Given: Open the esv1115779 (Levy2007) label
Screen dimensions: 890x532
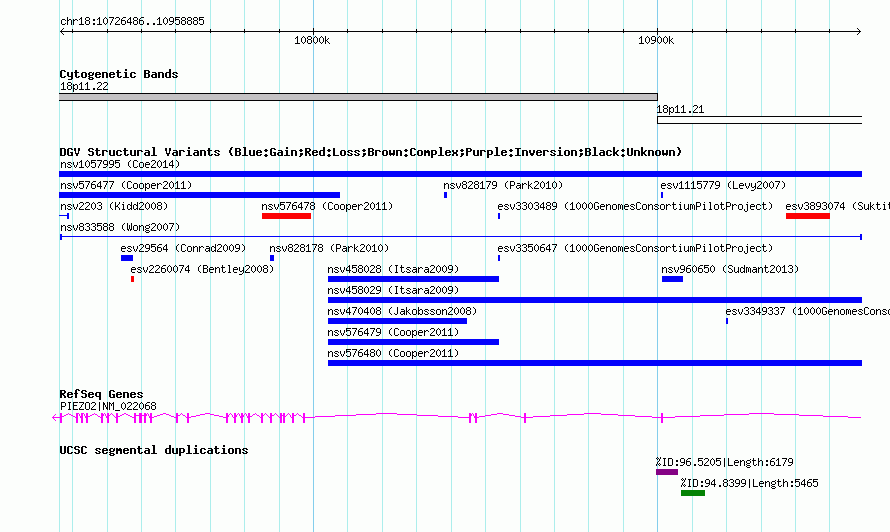Looking at the screenshot, I should click(x=723, y=185).
